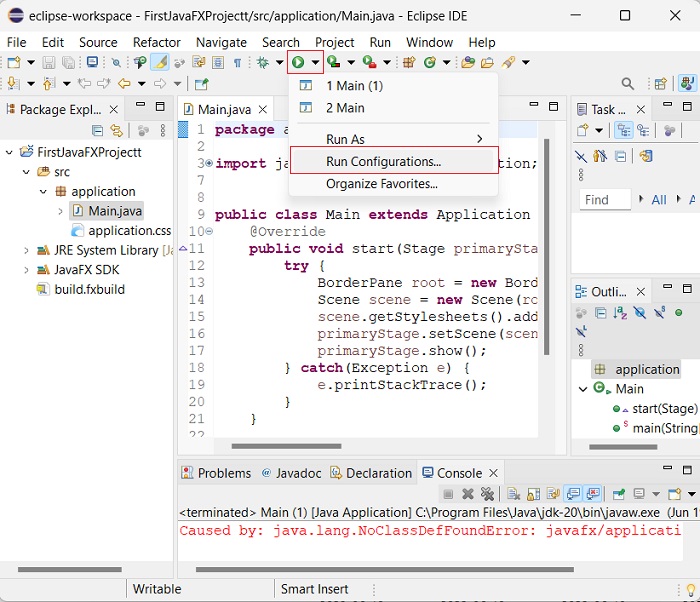Select Run Configurations... from the menu
Screen dimensions: 700x602
(383, 161)
